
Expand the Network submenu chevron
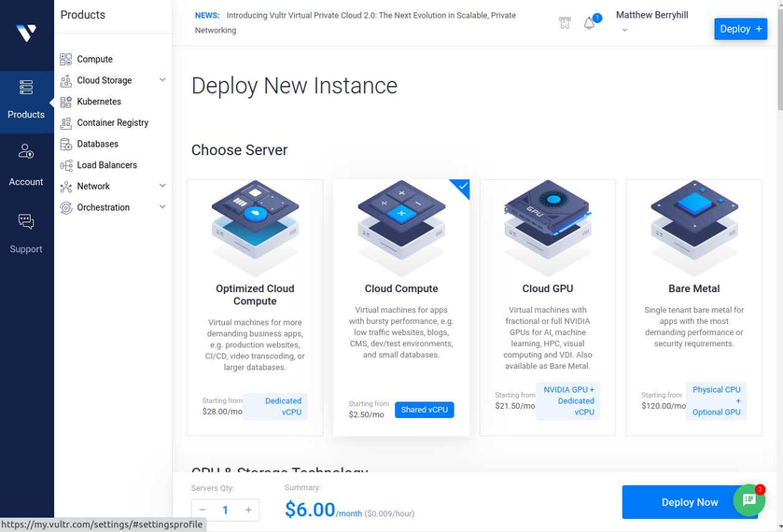(162, 186)
